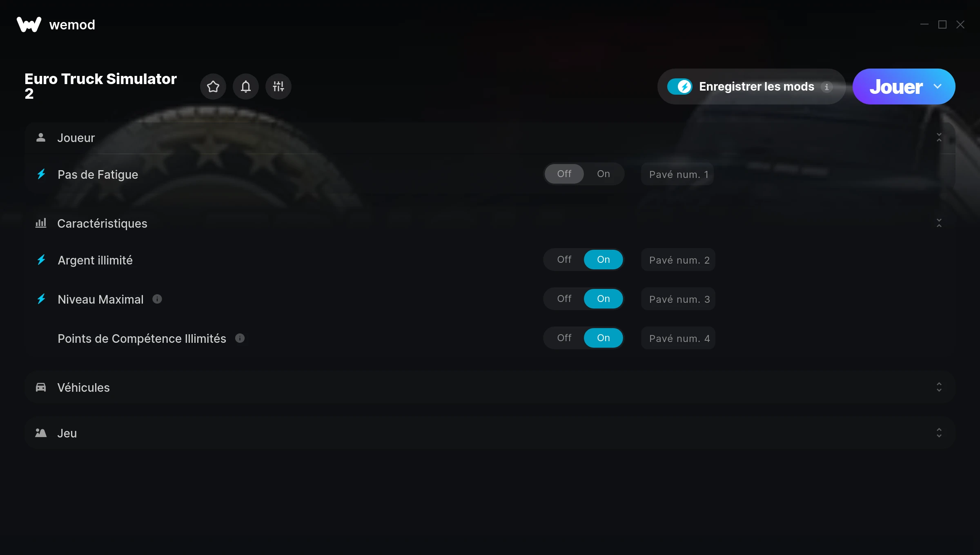Image resolution: width=980 pixels, height=555 pixels.
Task: Click the WeMod logo icon
Action: [x=29, y=24]
